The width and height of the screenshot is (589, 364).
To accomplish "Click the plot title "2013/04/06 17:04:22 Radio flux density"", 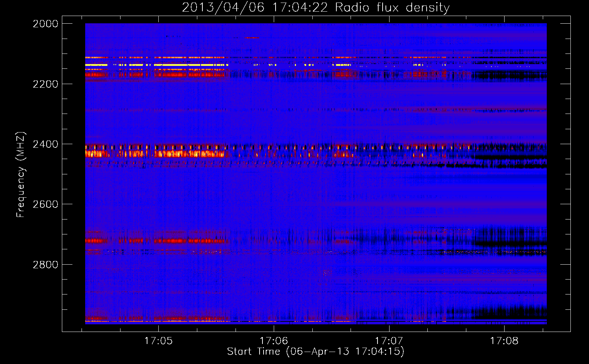I will [316, 7].
